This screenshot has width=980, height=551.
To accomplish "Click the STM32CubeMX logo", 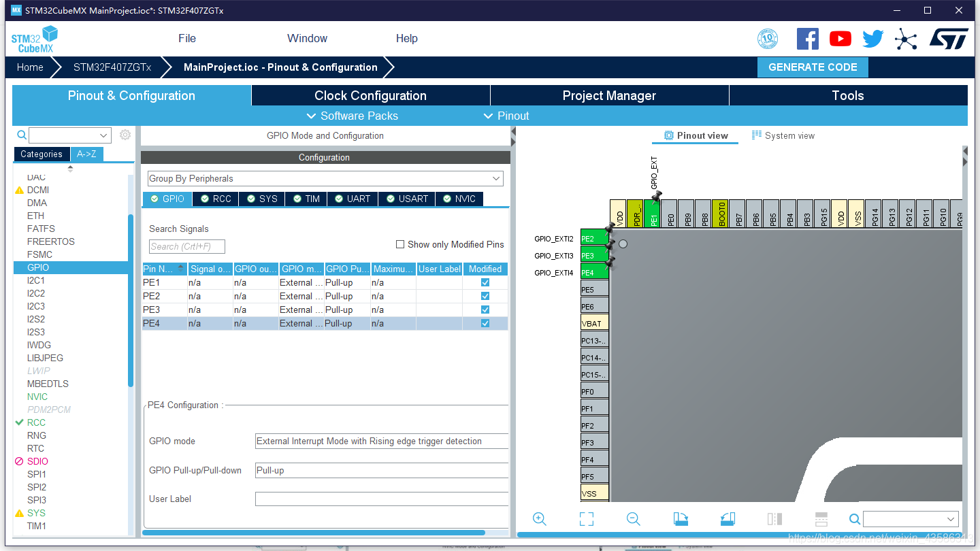I will 34,39.
